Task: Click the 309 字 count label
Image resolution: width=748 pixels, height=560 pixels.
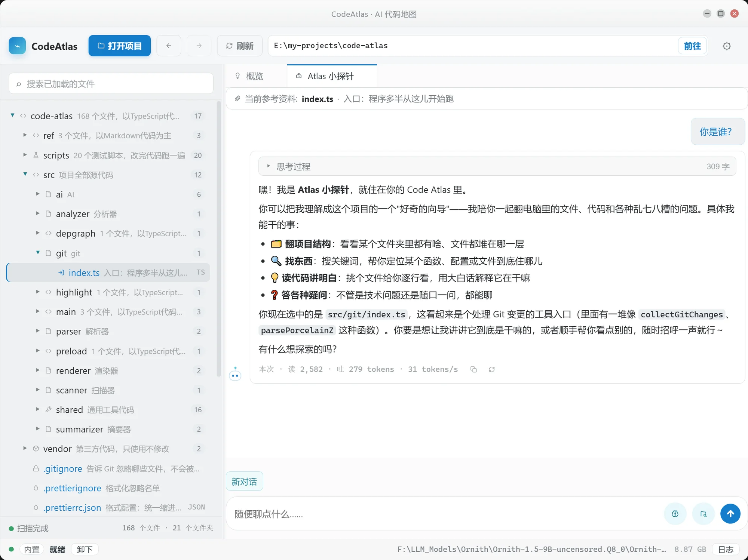Action: click(x=718, y=166)
